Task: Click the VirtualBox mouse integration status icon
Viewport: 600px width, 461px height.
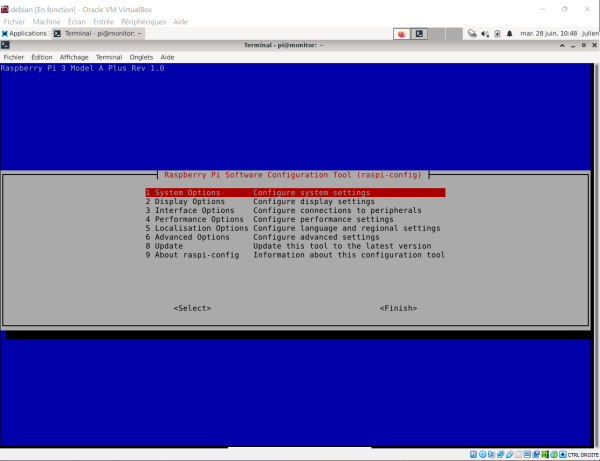Action: (x=554, y=454)
